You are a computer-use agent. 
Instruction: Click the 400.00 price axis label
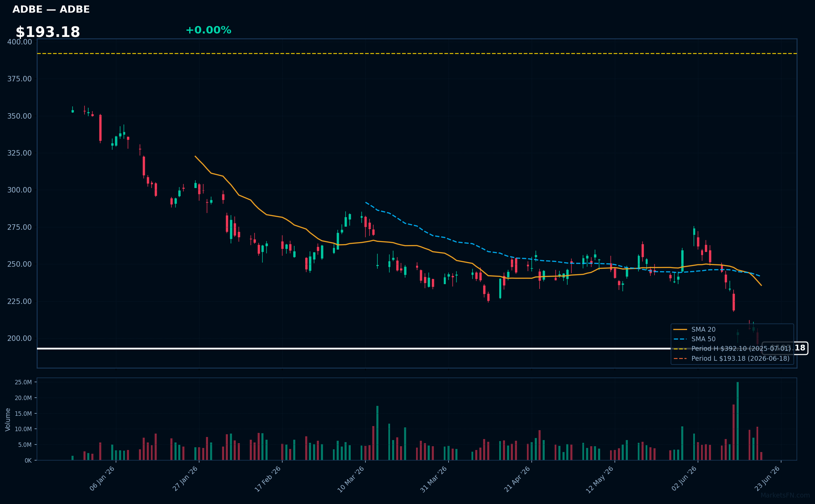pyautogui.click(x=20, y=42)
